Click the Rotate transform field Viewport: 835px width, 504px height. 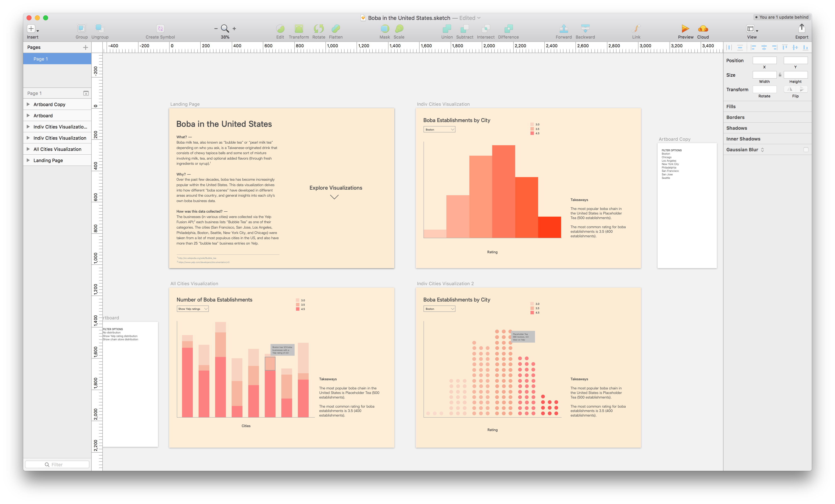coord(764,89)
